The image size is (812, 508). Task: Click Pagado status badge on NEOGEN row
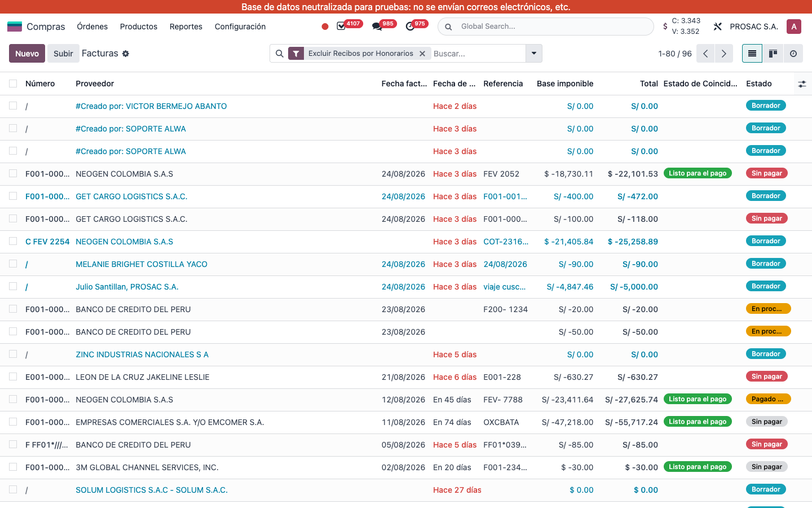point(768,399)
